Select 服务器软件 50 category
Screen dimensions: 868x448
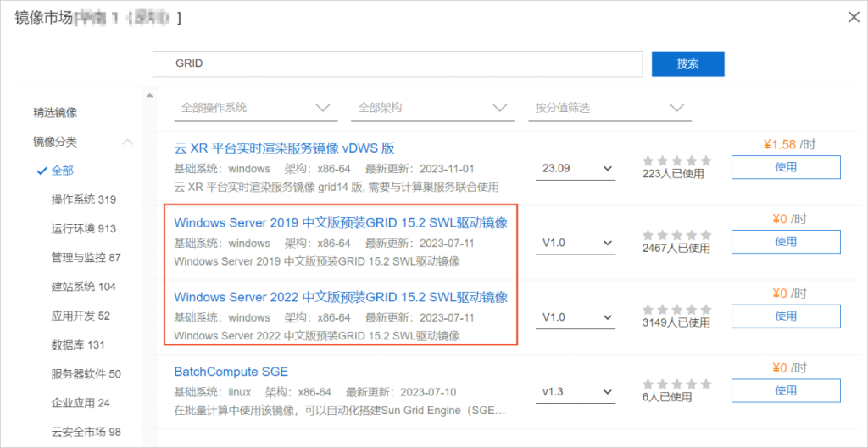[86, 374]
